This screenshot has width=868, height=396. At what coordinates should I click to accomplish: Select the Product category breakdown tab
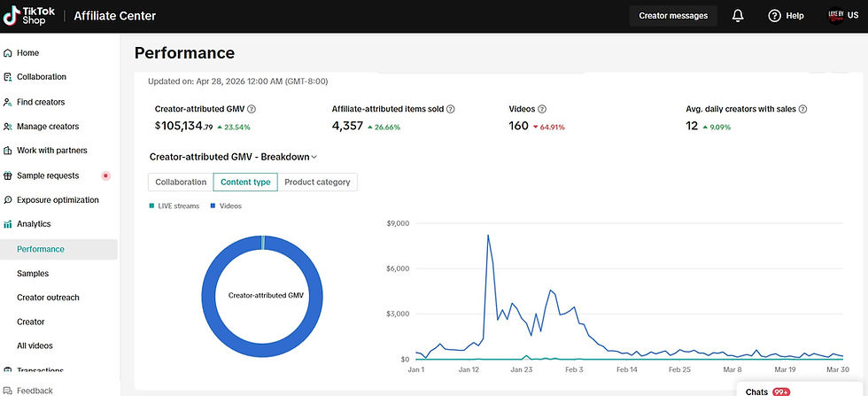click(x=317, y=182)
